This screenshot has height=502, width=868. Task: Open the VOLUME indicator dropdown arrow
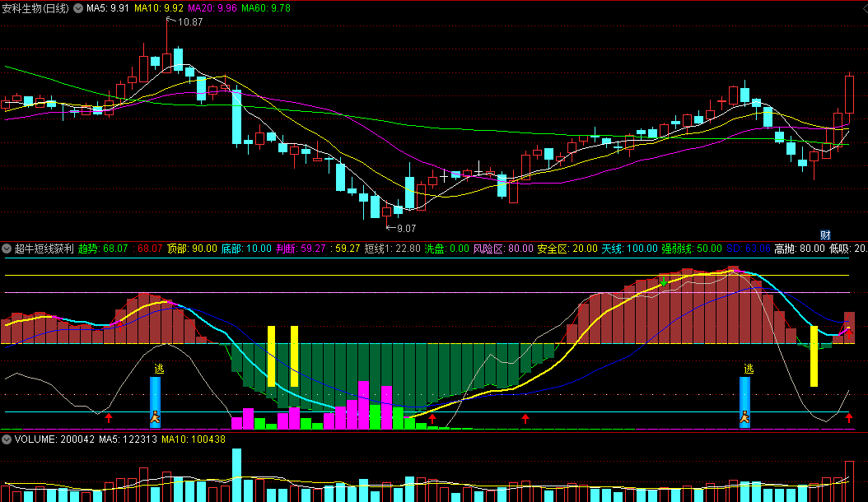[7, 439]
